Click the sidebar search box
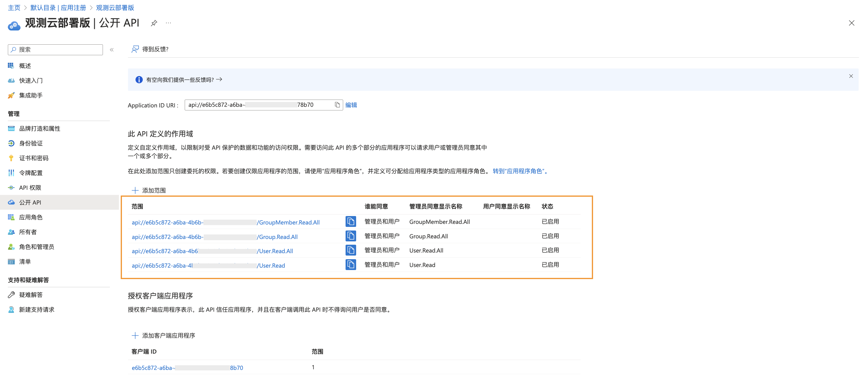This screenshot has height=385, width=868. (55, 49)
